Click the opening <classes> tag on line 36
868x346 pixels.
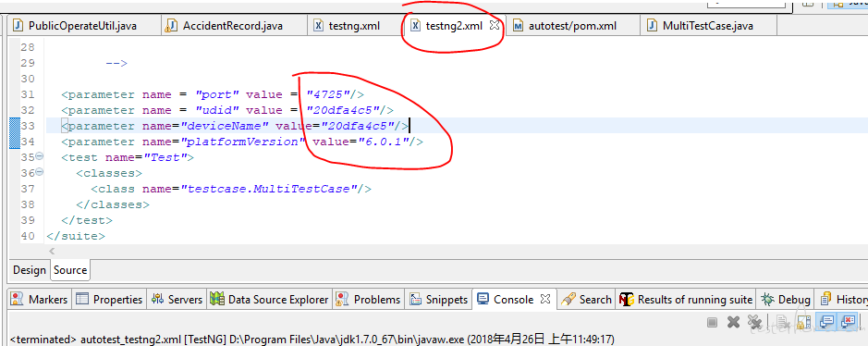pyautogui.click(x=109, y=173)
